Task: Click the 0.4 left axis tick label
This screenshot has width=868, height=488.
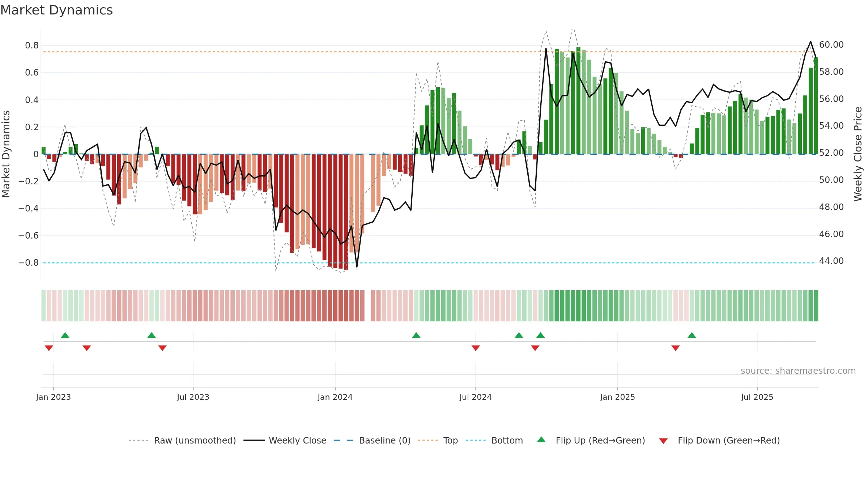Action: pos(32,100)
